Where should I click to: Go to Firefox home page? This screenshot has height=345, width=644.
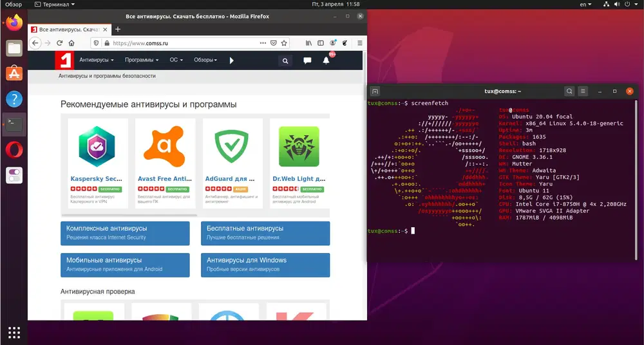coord(71,43)
